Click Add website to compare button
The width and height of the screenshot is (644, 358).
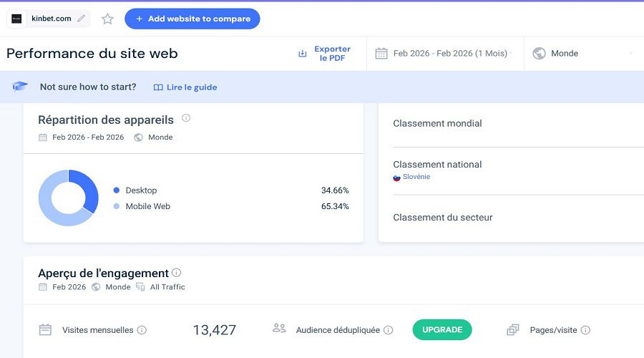(x=192, y=19)
